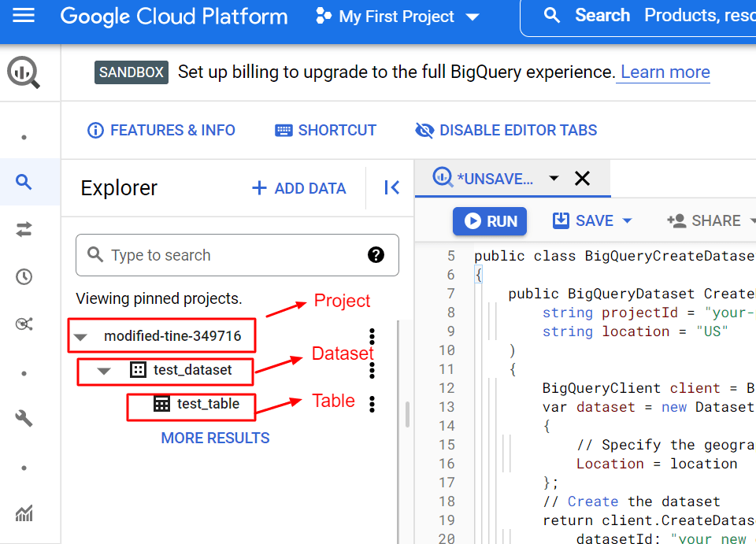The image size is (756, 544).
Task: Click the query icon on the unsaved tab
Action: [442, 177]
